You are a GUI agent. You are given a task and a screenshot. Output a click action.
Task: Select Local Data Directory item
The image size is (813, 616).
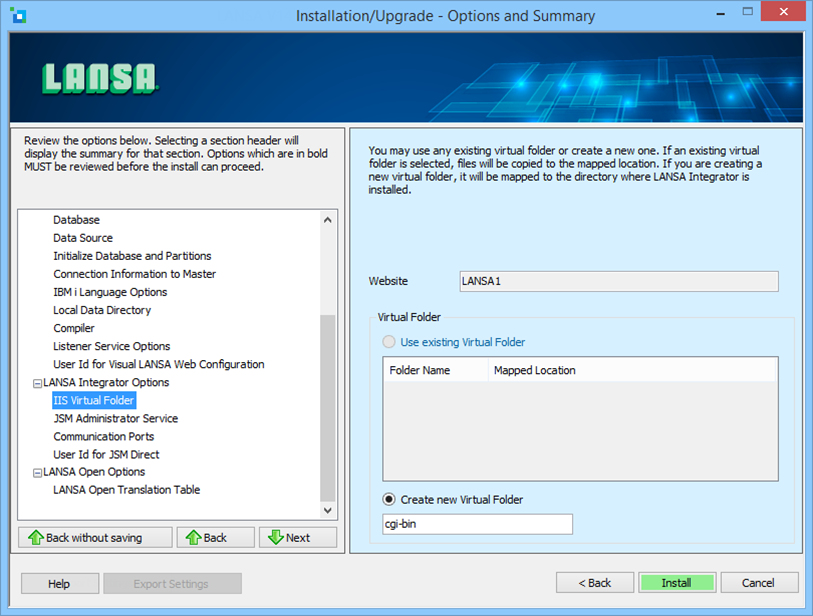pyautogui.click(x=102, y=310)
